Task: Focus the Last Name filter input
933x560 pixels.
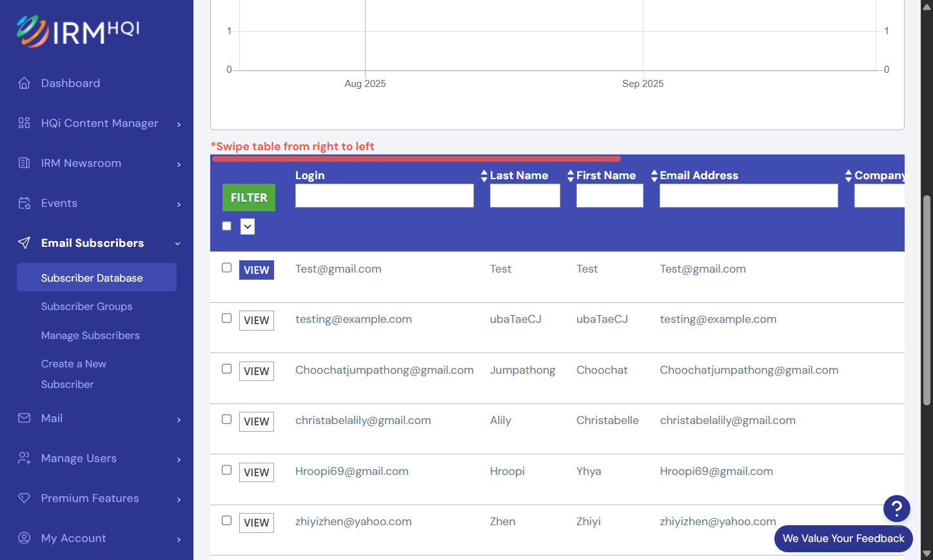Action: (x=525, y=196)
